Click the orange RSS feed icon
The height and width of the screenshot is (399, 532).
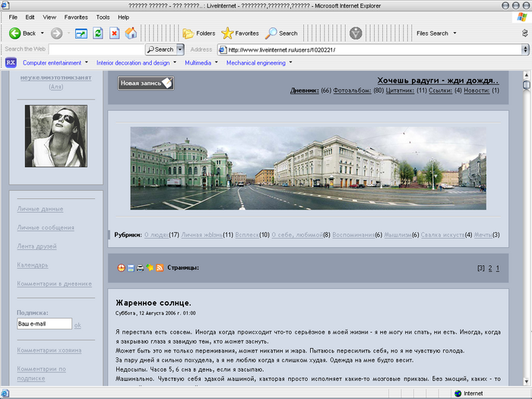[160, 268]
